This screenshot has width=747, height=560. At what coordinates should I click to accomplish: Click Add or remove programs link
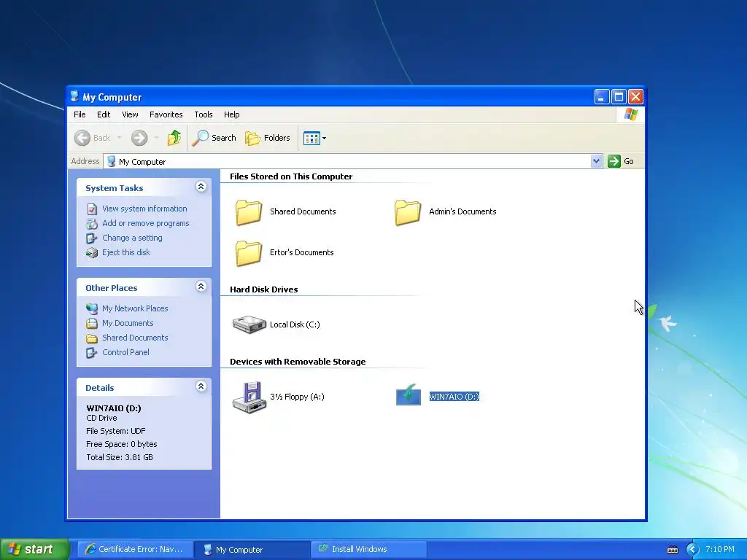coord(145,223)
